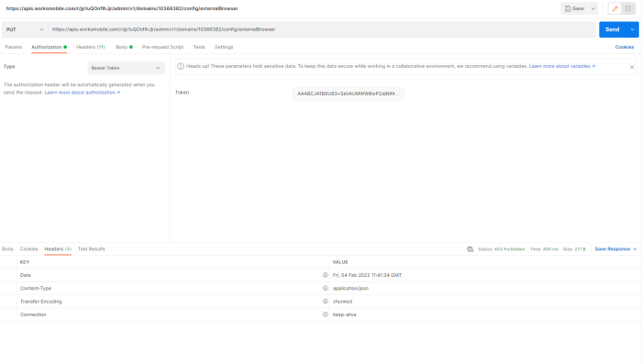This screenshot has width=642, height=364.
Task: Switch to the Tests tab
Action: pos(199,47)
